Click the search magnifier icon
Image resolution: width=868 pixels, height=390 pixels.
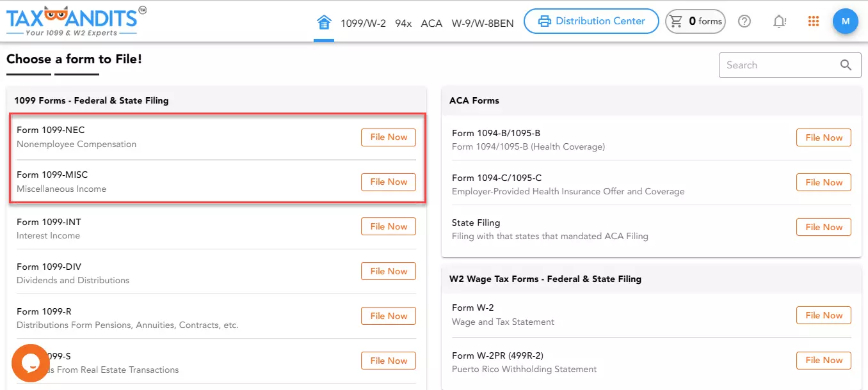tap(846, 65)
